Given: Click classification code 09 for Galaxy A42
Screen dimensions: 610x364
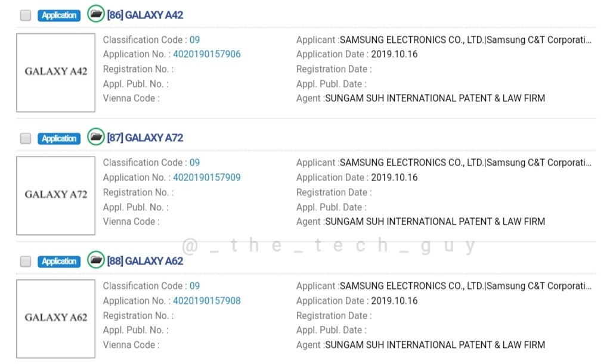Looking at the screenshot, I should 195,40.
